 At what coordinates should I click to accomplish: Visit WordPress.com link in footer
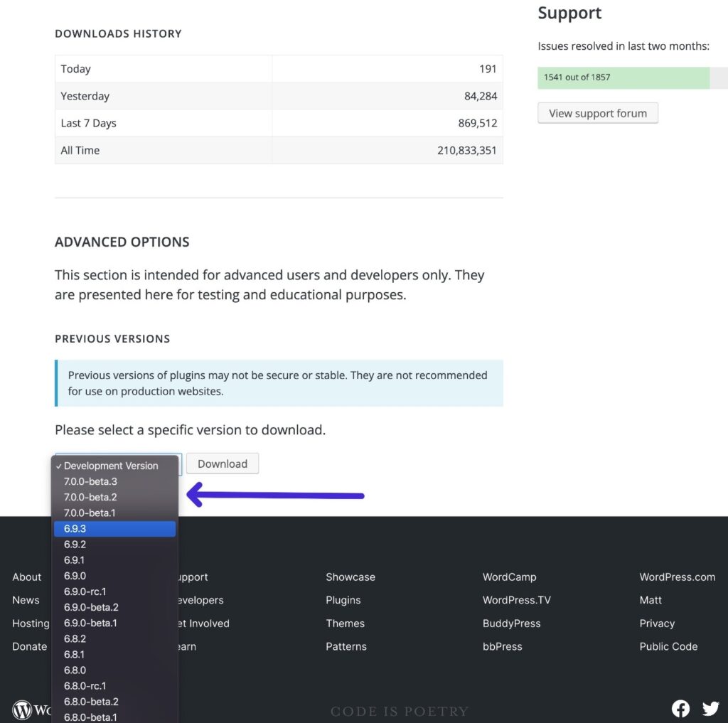pyautogui.click(x=677, y=577)
